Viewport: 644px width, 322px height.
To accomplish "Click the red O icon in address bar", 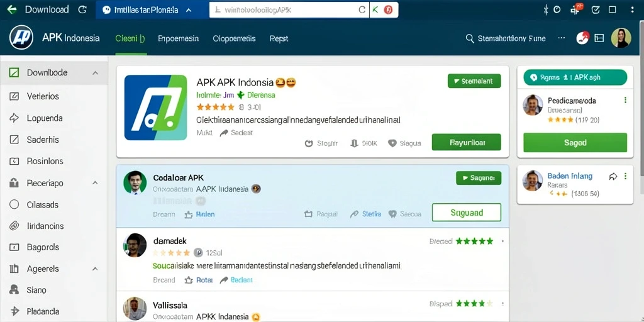I will 388,10.
